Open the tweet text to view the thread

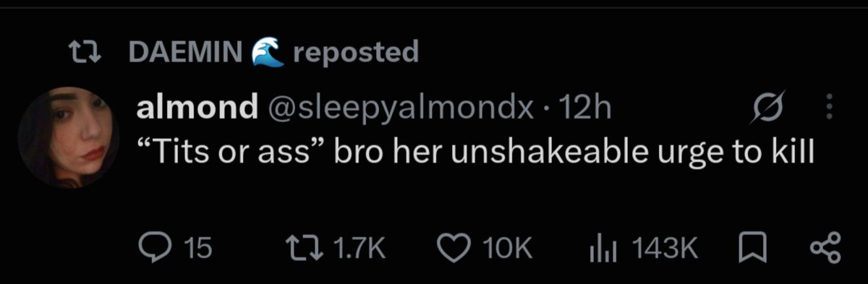pyautogui.click(x=476, y=152)
